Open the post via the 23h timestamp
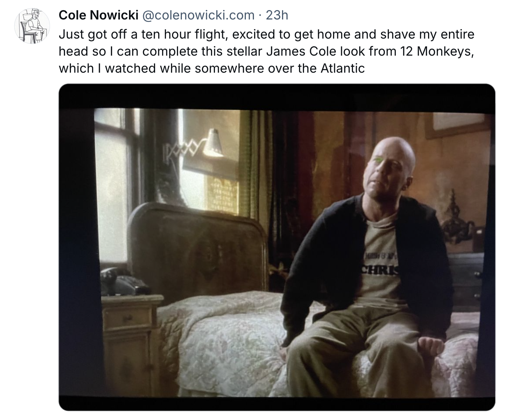 click(277, 15)
